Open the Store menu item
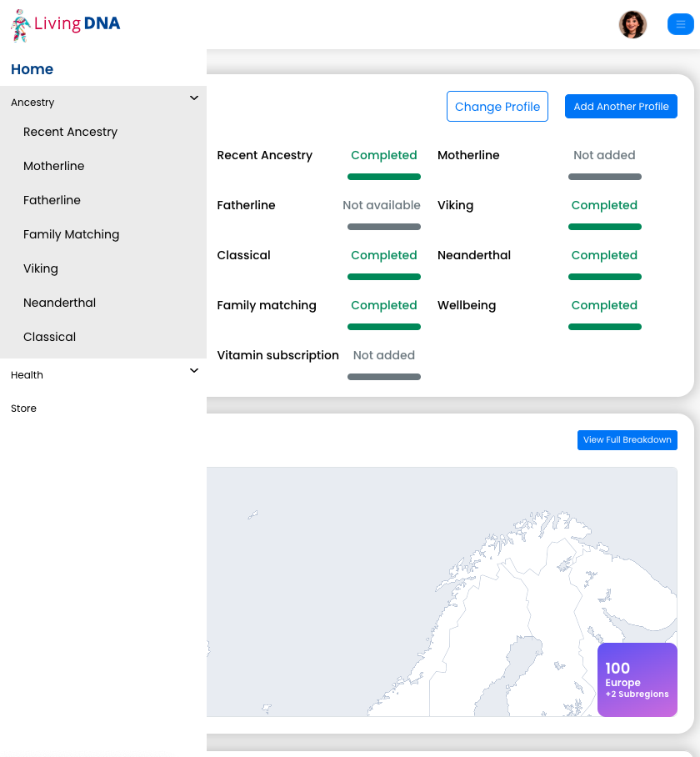Viewport: 700px width, 757px height. (x=23, y=409)
